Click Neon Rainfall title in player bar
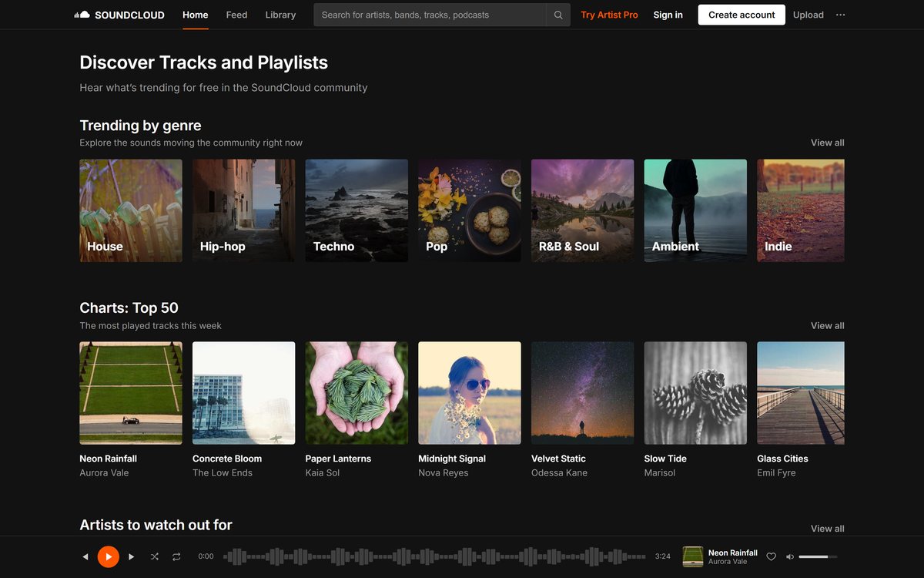 733,553
